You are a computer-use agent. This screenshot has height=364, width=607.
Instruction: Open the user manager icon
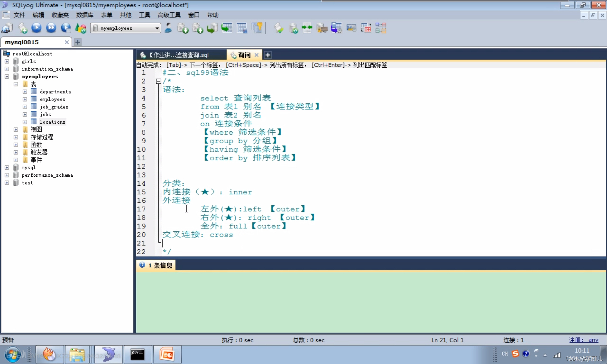tap(168, 28)
